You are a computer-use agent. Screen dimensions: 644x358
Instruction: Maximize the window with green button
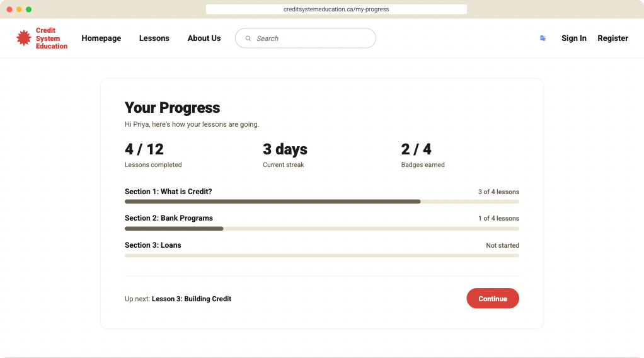[x=29, y=9]
